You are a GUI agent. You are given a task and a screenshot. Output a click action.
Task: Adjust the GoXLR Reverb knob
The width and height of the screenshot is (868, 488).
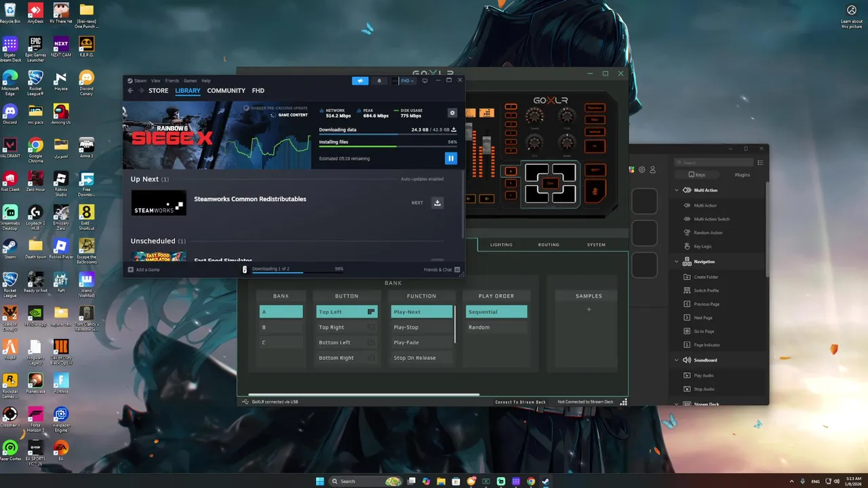[534, 116]
